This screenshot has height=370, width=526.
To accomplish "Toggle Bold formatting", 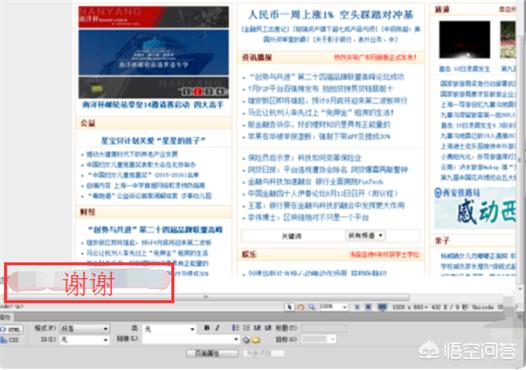I will [207, 328].
